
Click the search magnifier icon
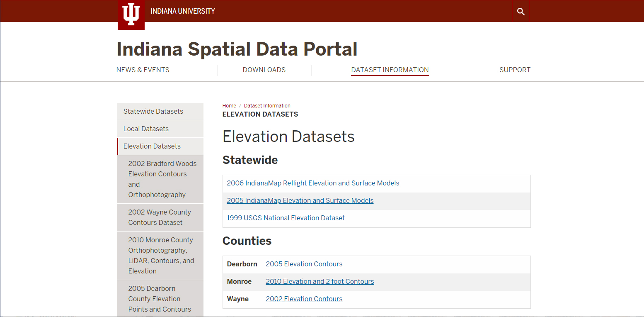click(521, 12)
